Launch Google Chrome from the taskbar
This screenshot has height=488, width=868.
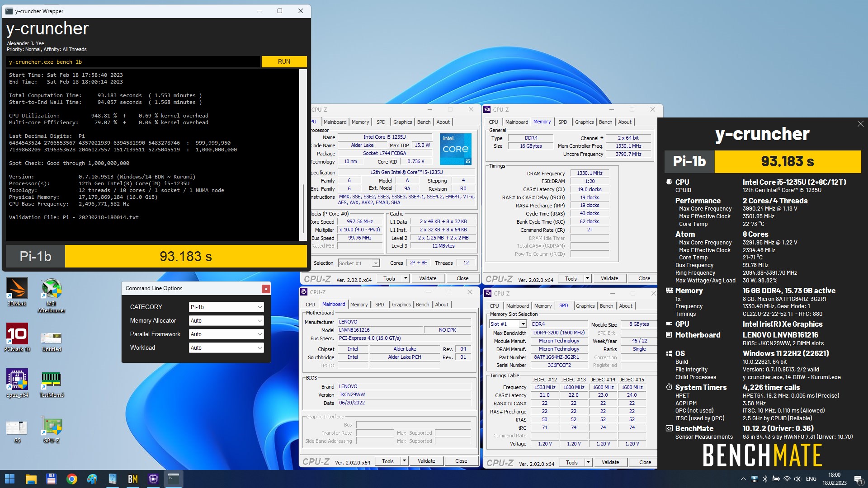(x=71, y=479)
